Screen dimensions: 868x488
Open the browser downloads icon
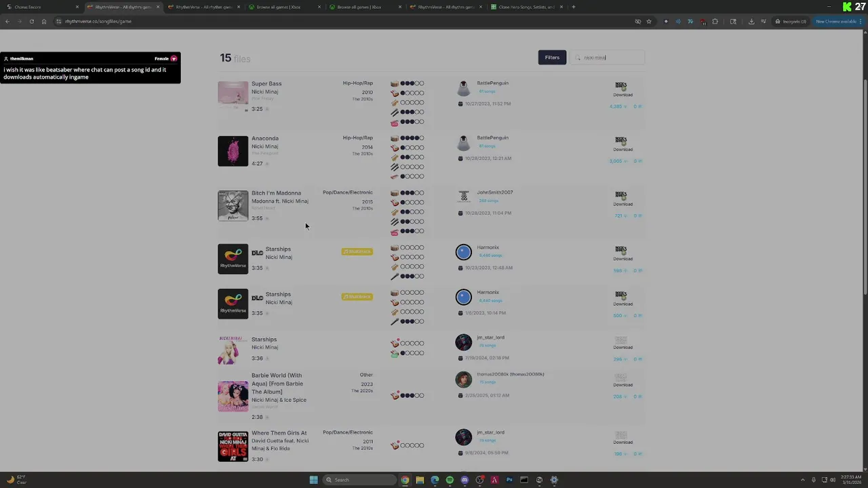click(x=751, y=21)
